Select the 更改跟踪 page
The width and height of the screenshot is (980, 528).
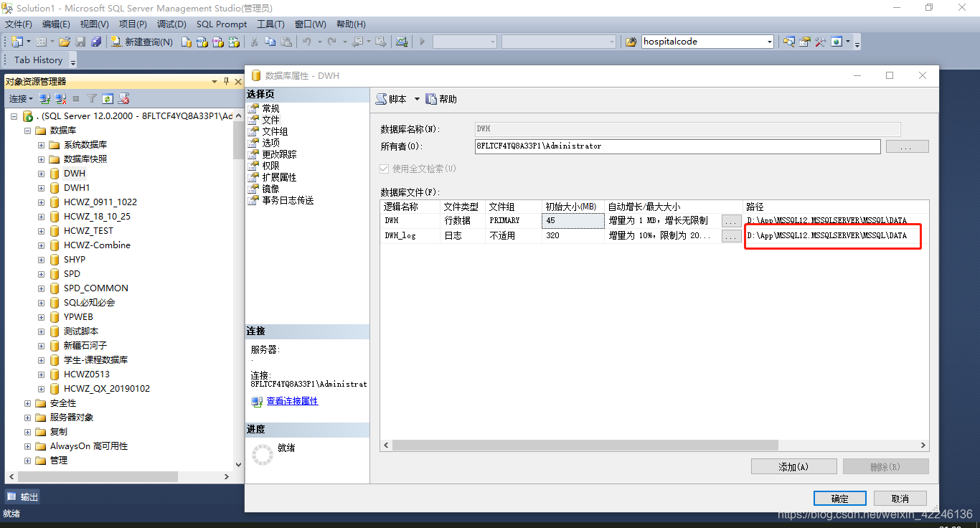tap(279, 154)
